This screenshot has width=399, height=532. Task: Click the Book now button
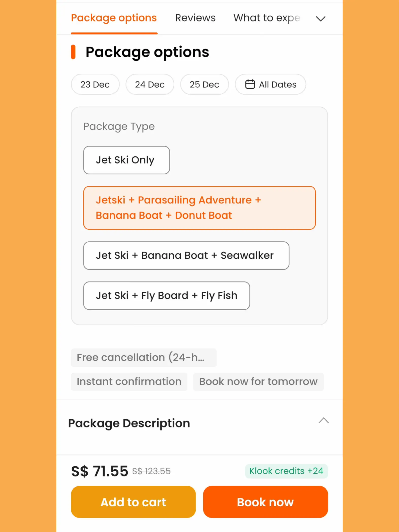coord(265,502)
